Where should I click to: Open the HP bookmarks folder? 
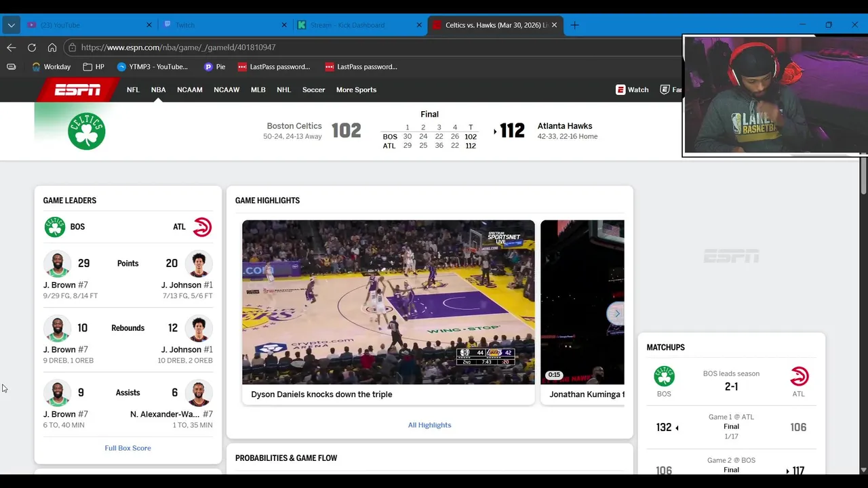(x=94, y=66)
